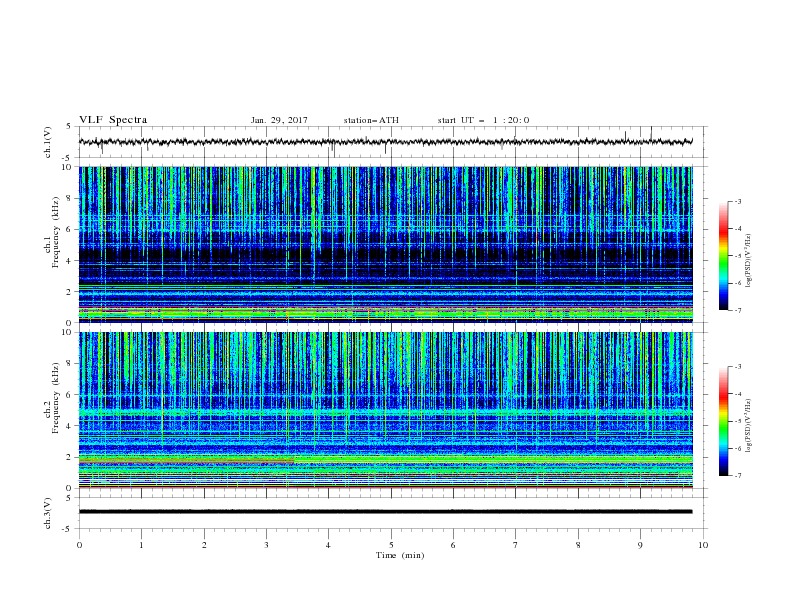Click the "10" tick label on the time axis

[703, 545]
